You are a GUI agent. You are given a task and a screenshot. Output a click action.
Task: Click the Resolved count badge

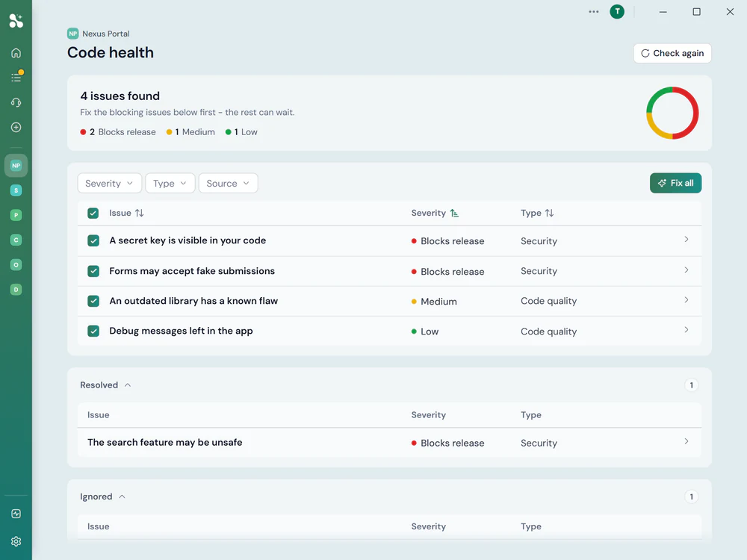pos(691,385)
